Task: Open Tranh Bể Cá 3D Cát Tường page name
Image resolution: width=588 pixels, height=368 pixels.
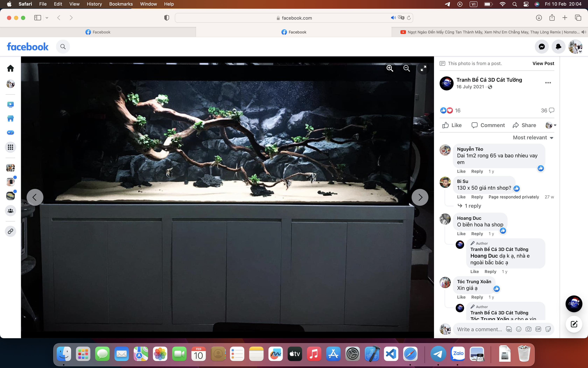Action: [489, 80]
